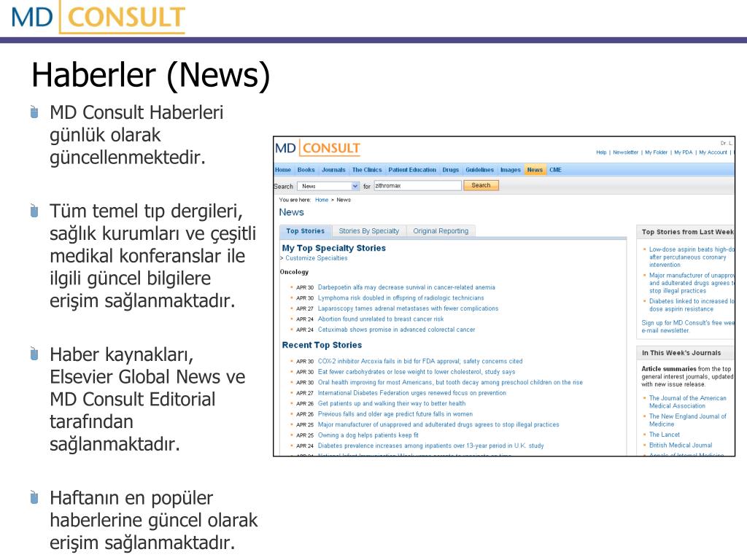Click the In This Week's Journals header
This screenshot has width=747, height=560.
(x=681, y=353)
